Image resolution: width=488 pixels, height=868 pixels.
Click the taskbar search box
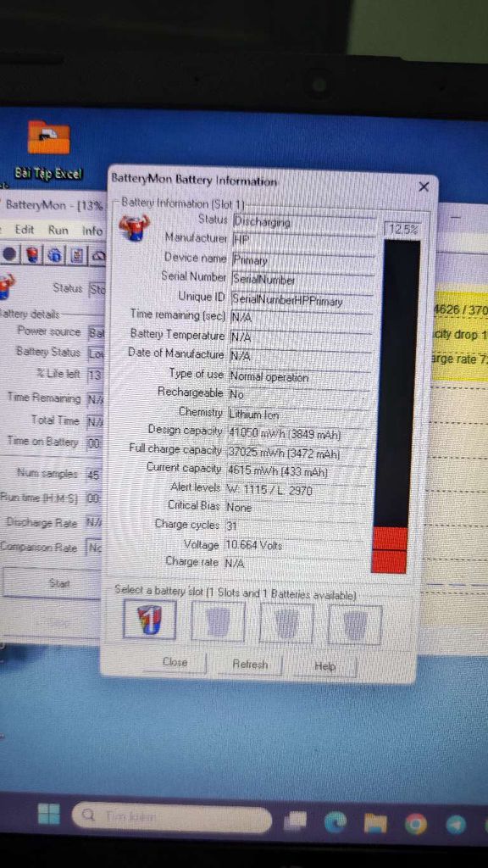click(x=171, y=818)
